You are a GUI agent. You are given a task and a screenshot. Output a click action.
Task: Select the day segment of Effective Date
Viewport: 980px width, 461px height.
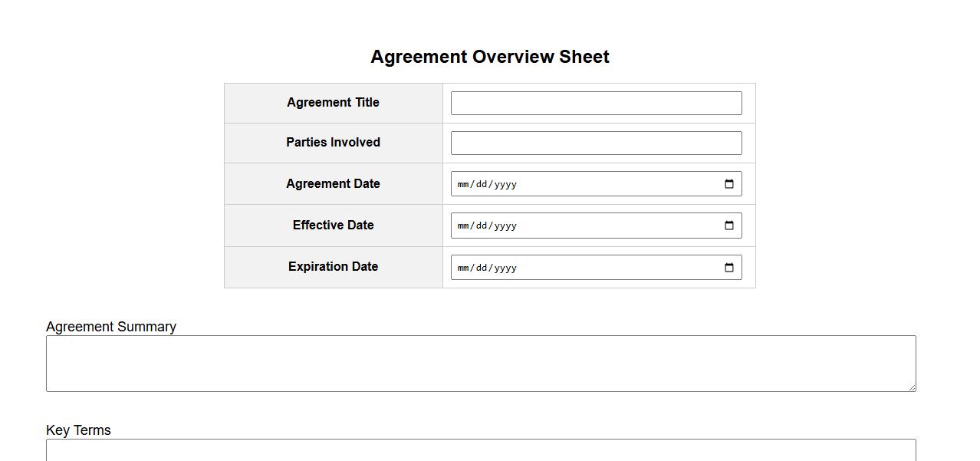pyautogui.click(x=481, y=226)
